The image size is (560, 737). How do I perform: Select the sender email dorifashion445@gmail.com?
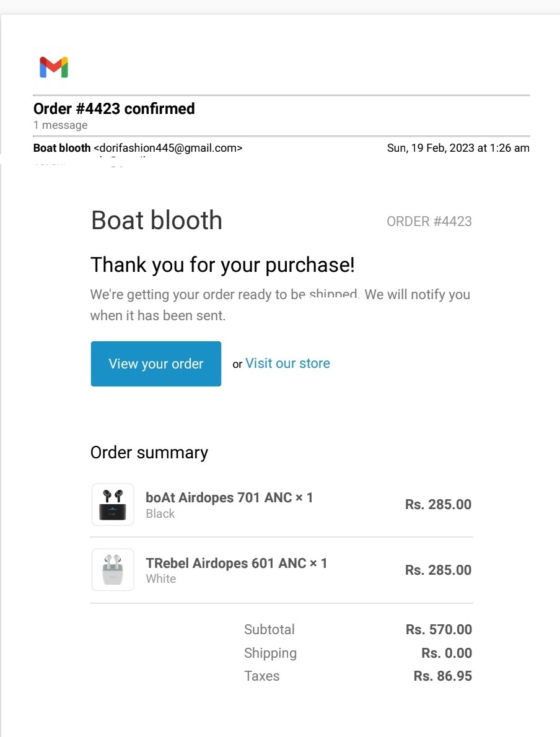tap(168, 148)
